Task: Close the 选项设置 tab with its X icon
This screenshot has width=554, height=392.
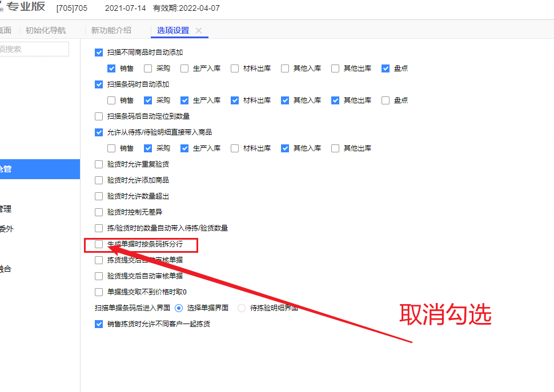Action: pos(199,30)
